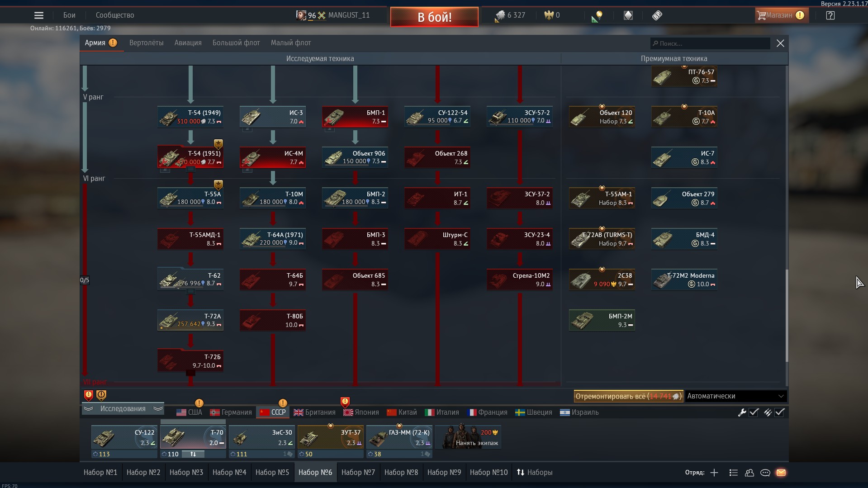This screenshot has height=488, width=868.
Task: Open the white diamond icon in top bar
Action: pyautogui.click(x=628, y=15)
